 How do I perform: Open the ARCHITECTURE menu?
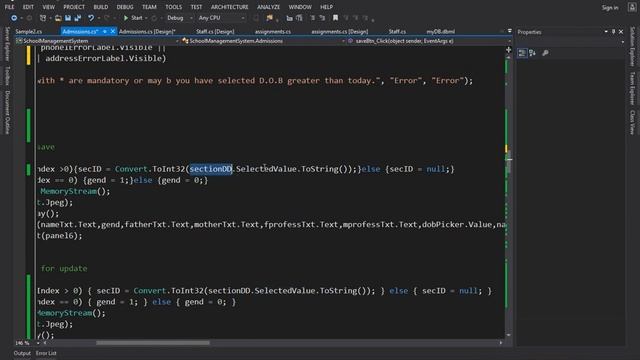(229, 7)
